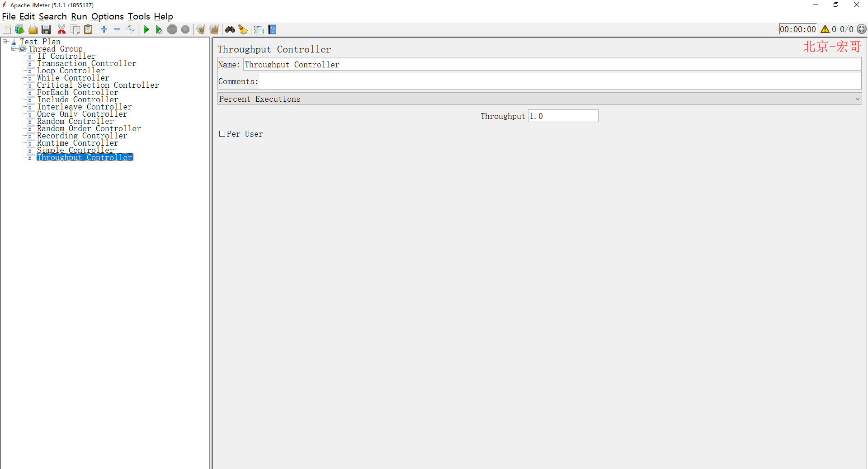This screenshot has height=469, width=868.
Task: Open the Function Helper list icon
Action: click(259, 29)
